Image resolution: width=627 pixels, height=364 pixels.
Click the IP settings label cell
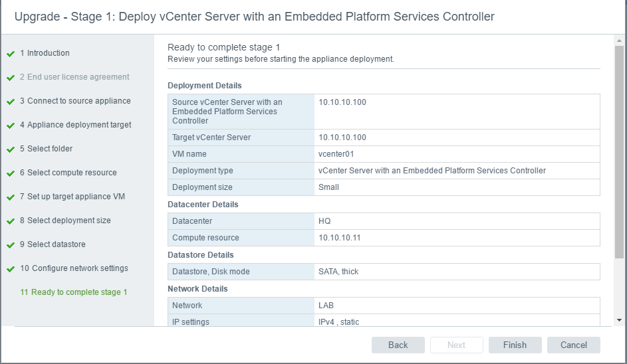[x=241, y=320]
